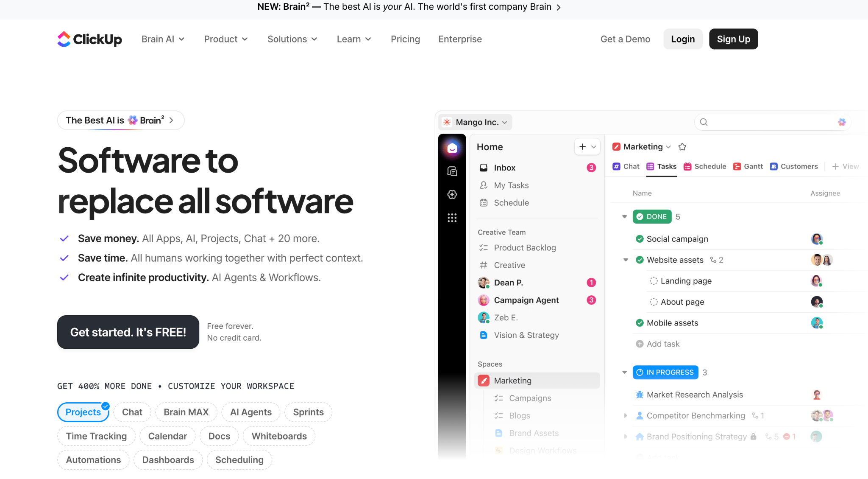The width and height of the screenshot is (868, 479).
Task: Click the Brain AI icon in the search bar
Action: [842, 122]
